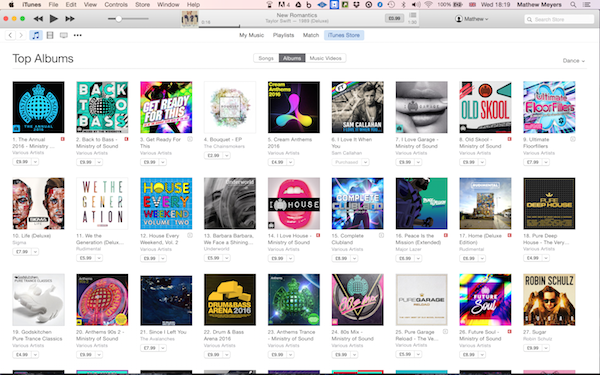Open the Mathew account dropdown
Screen dimensions: 600x375
click(x=471, y=19)
